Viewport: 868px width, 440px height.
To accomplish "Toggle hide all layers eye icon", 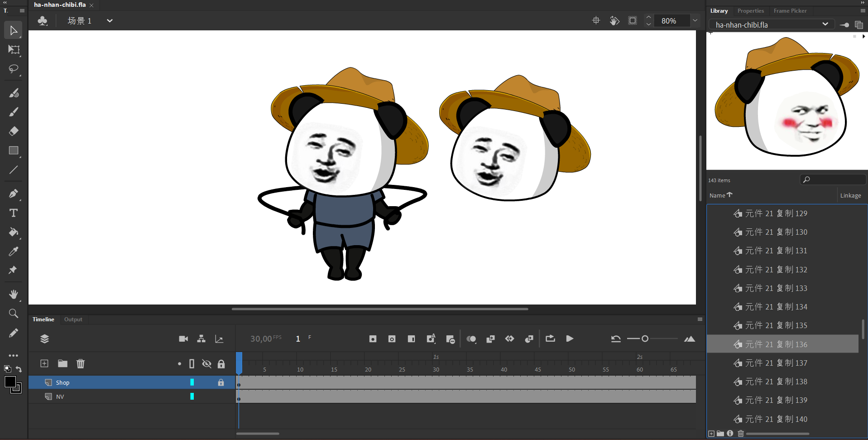I will (x=206, y=364).
